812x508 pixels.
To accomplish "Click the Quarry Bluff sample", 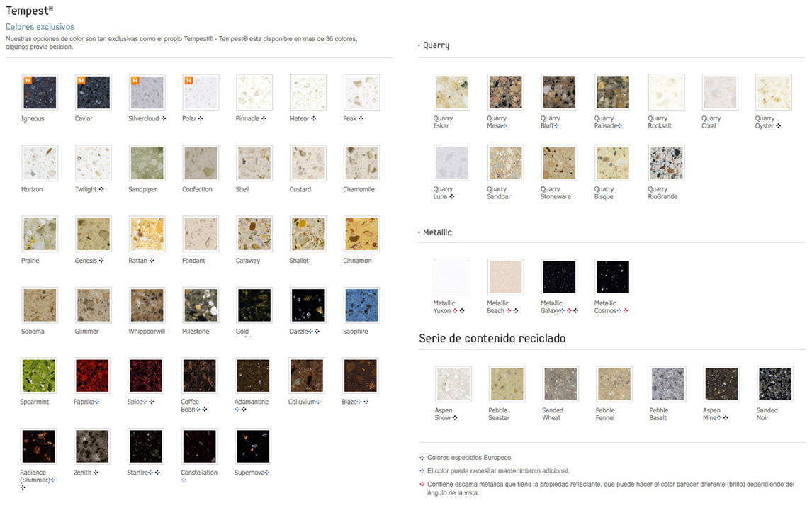I will (x=559, y=92).
